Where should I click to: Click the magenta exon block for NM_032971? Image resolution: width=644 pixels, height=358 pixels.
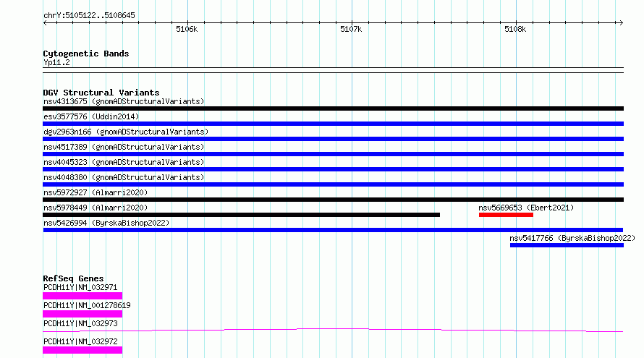(x=82, y=296)
